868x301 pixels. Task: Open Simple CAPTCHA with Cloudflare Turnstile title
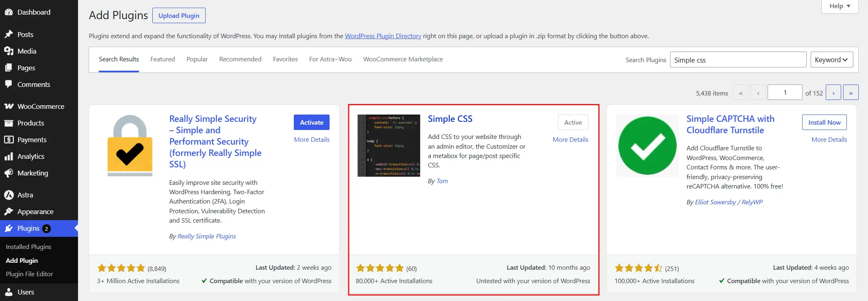click(730, 124)
